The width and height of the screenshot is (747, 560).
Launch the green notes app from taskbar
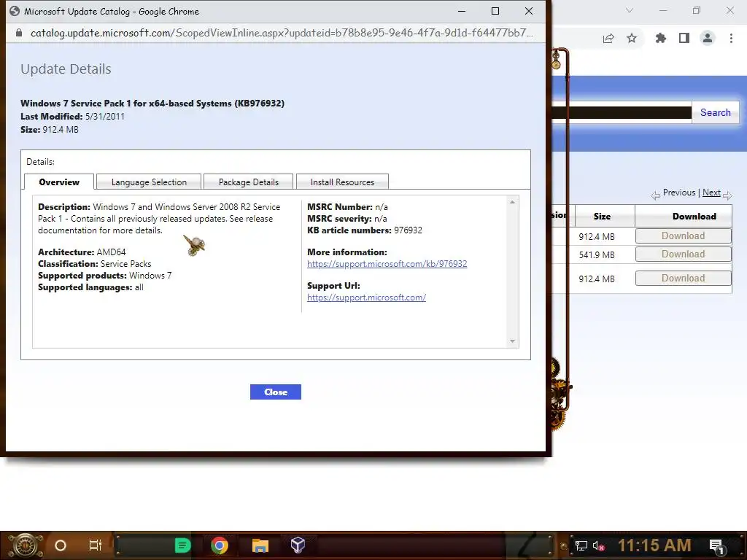click(x=182, y=545)
